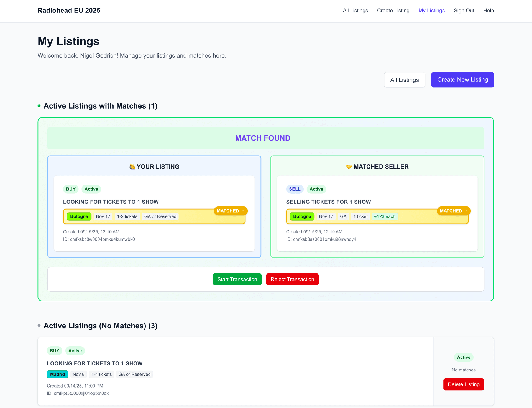Click the handshake icon beside MATCHED SELLER
Screen dimensions: 532x408
pyautogui.click(x=349, y=167)
